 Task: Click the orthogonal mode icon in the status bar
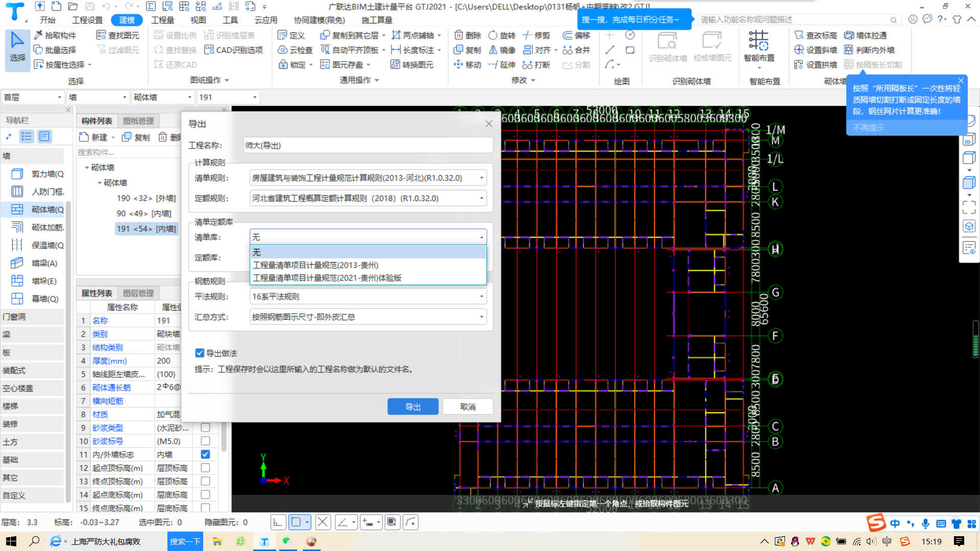tap(277, 522)
